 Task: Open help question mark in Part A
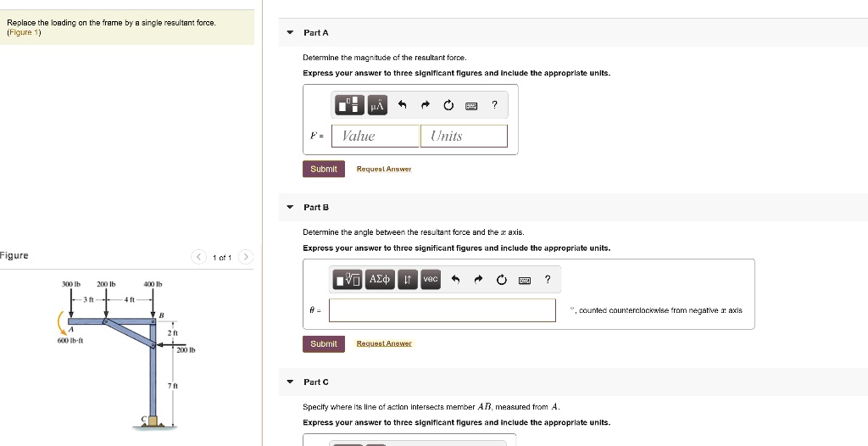tap(494, 105)
